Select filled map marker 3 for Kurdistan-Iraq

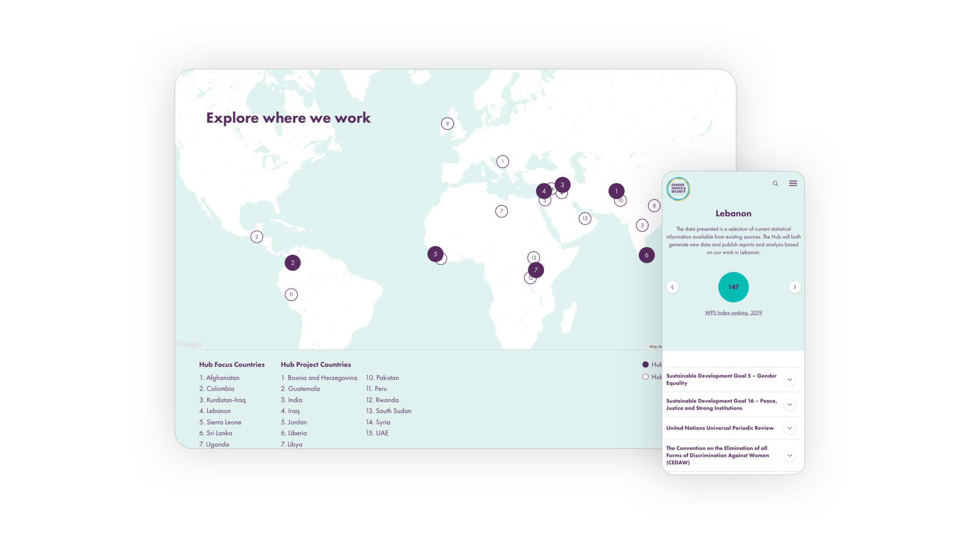point(562,185)
